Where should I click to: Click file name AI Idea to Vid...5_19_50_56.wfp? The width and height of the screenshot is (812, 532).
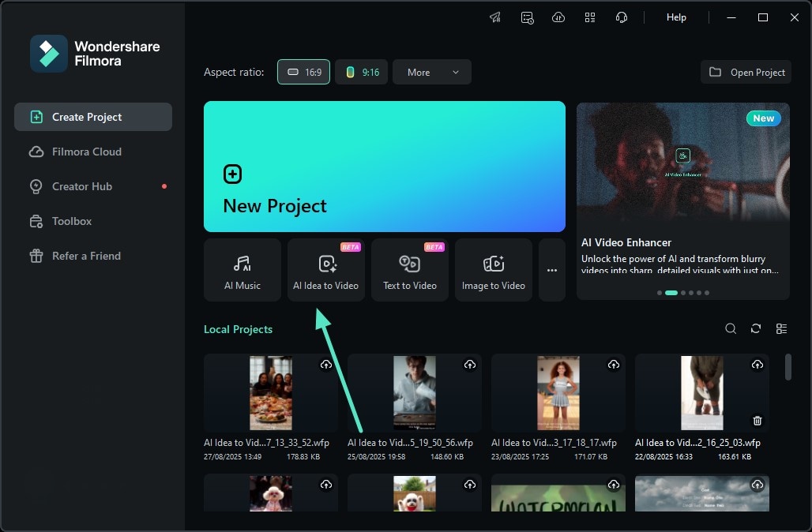click(410, 443)
